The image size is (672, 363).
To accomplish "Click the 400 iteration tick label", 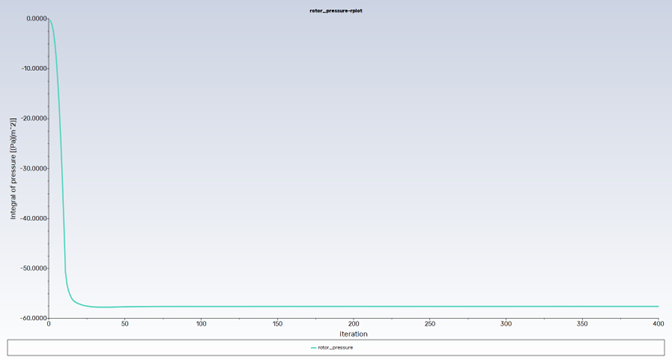I will click(658, 324).
